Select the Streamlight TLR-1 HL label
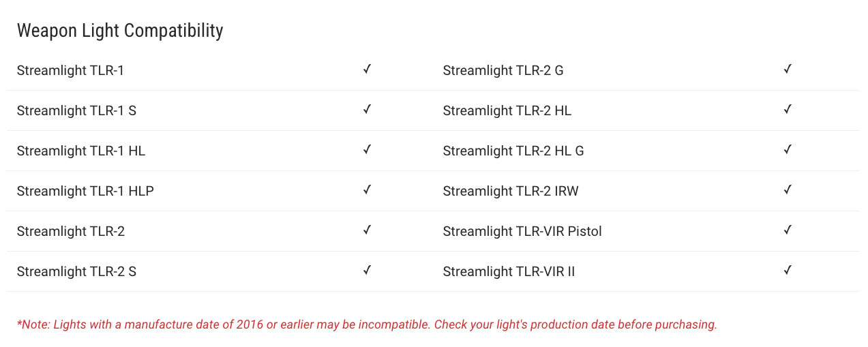Image resolution: width=868 pixels, height=347 pixels. [81, 151]
